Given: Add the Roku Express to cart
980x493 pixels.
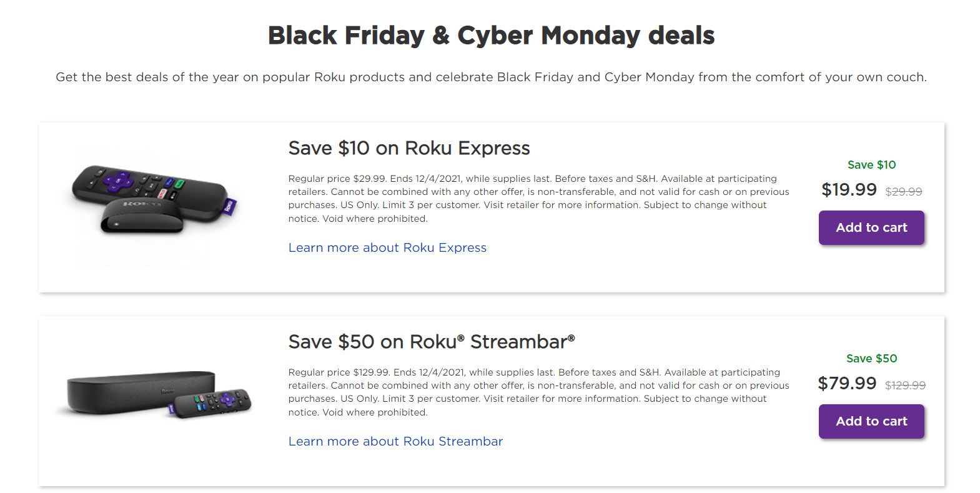Looking at the screenshot, I should 871,227.
